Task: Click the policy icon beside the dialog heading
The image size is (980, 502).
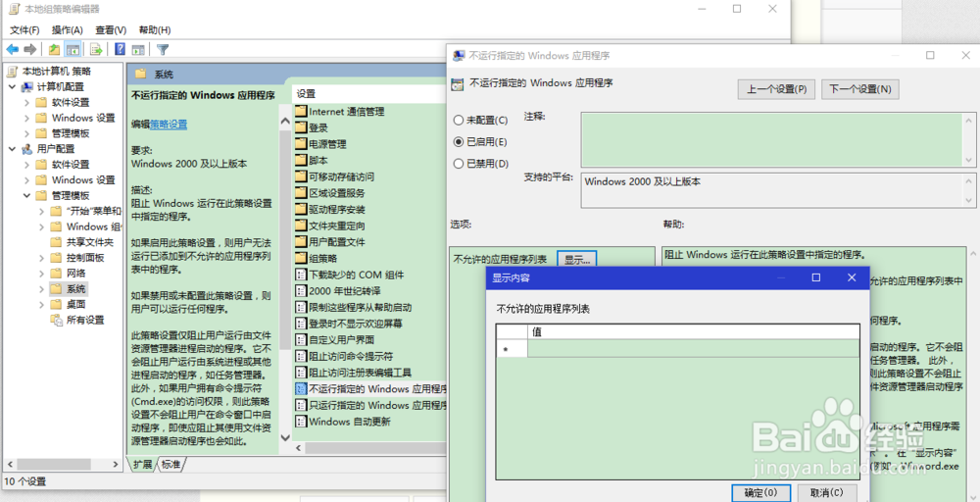Action: click(x=458, y=83)
